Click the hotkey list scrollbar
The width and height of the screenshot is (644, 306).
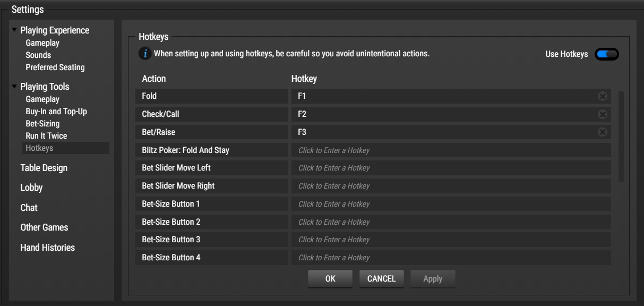[x=621, y=137]
